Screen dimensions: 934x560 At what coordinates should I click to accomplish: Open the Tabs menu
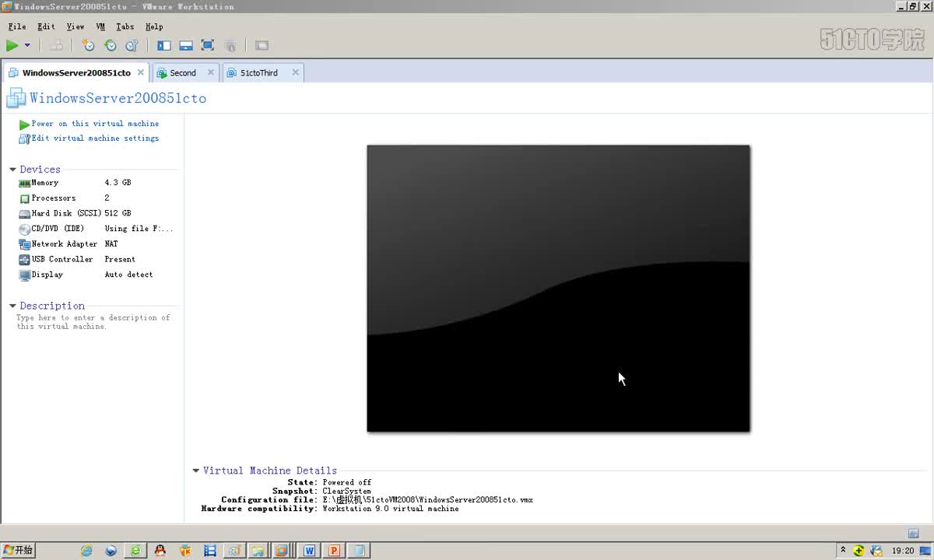(x=125, y=26)
